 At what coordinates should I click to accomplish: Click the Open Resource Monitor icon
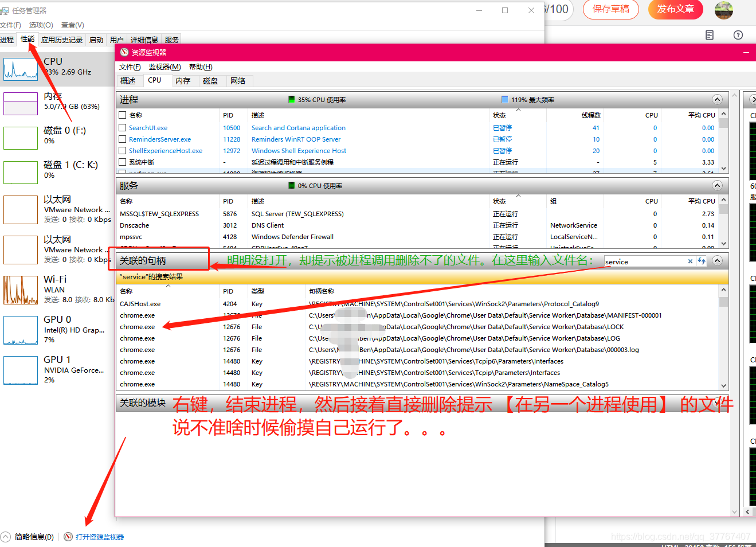68,537
